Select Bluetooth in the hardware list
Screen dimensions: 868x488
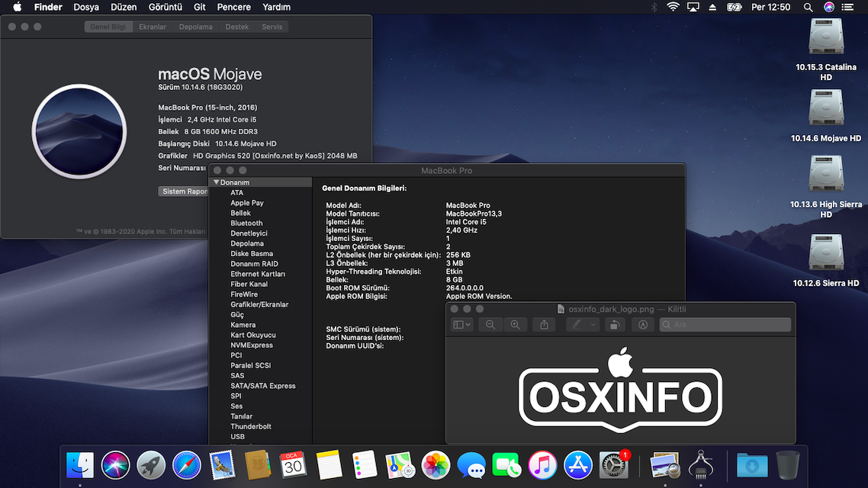[246, 223]
